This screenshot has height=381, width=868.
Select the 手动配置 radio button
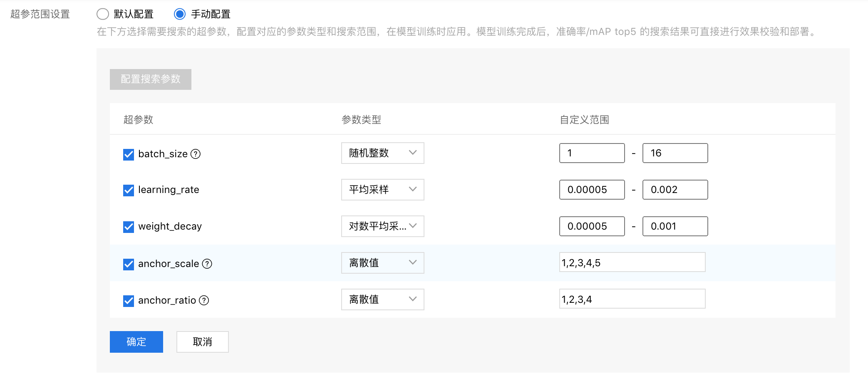pos(180,14)
